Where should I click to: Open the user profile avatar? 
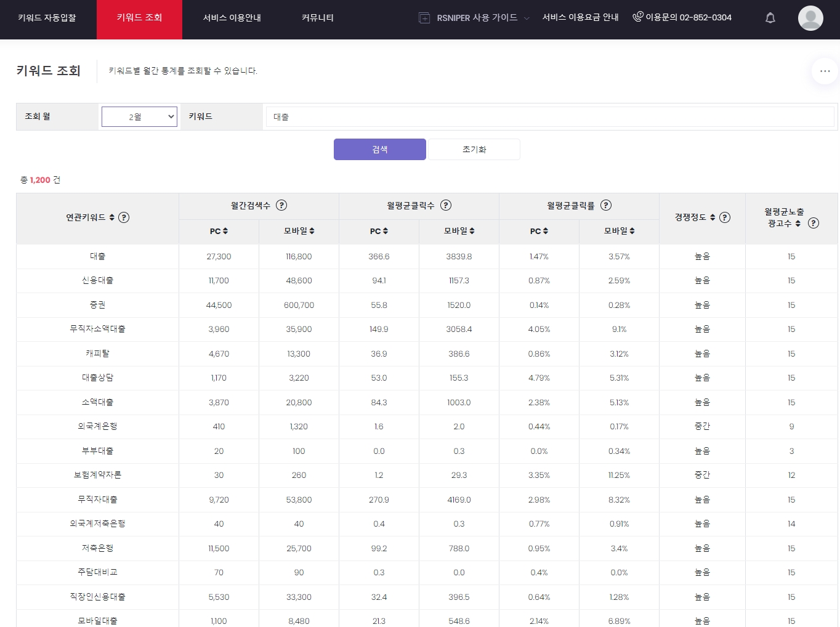click(810, 18)
